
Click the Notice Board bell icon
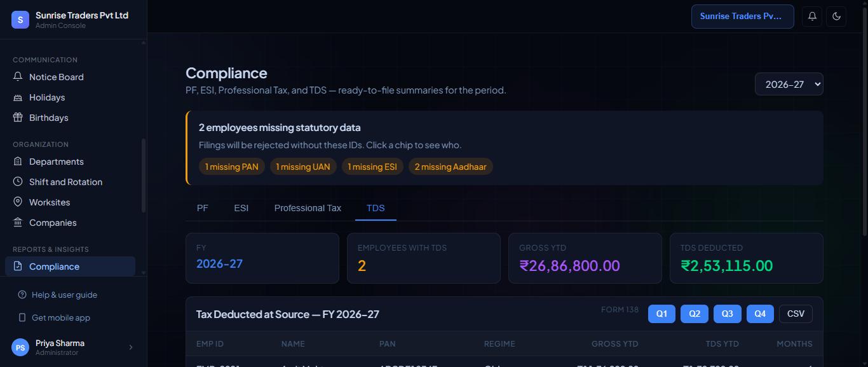[x=18, y=77]
